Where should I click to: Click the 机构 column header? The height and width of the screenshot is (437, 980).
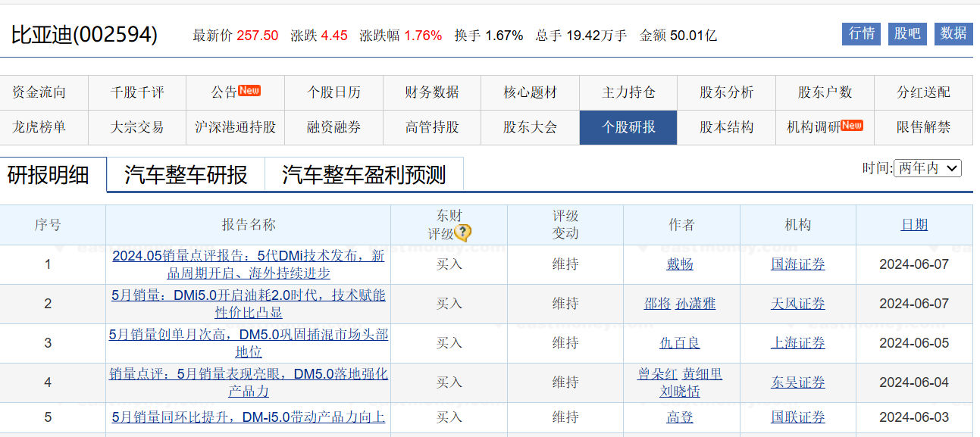[798, 225]
